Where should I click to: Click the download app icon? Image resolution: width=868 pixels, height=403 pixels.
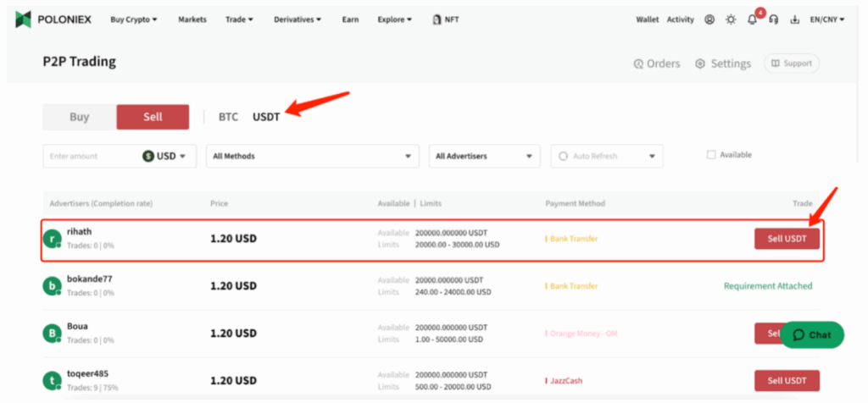coord(794,19)
